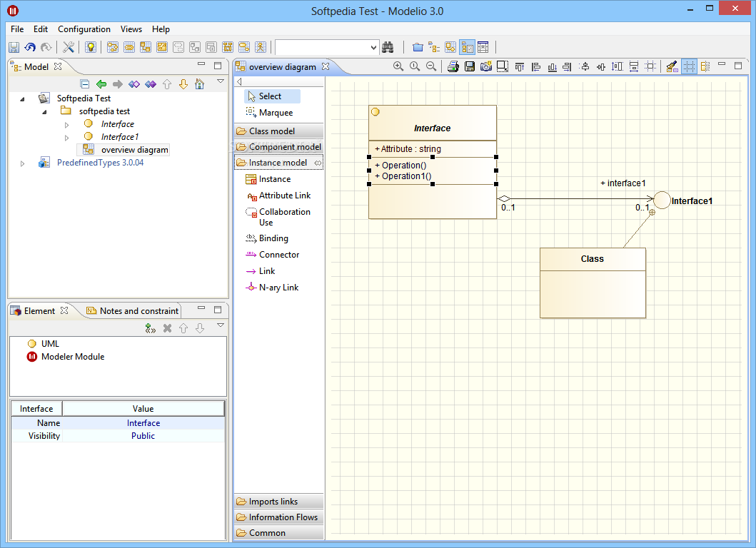Expand the Interface1 tree node
Image resolution: width=756 pixels, height=548 pixels.
point(66,138)
